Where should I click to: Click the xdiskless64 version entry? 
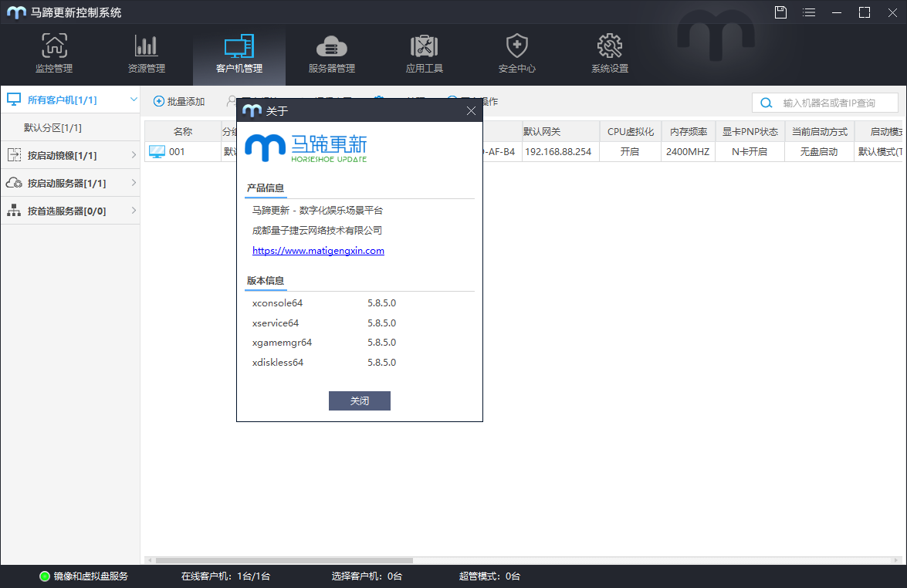278,363
